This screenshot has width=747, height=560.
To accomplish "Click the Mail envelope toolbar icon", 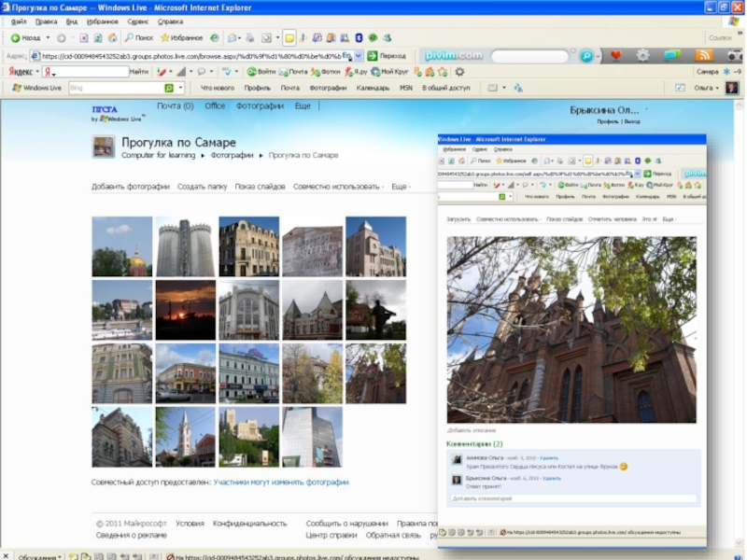I will [232, 37].
